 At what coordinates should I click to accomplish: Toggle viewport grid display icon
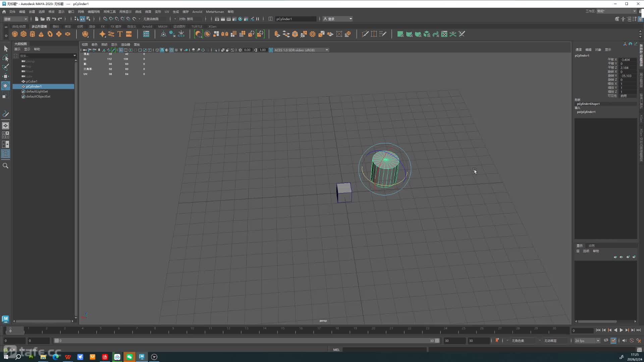(x=121, y=50)
